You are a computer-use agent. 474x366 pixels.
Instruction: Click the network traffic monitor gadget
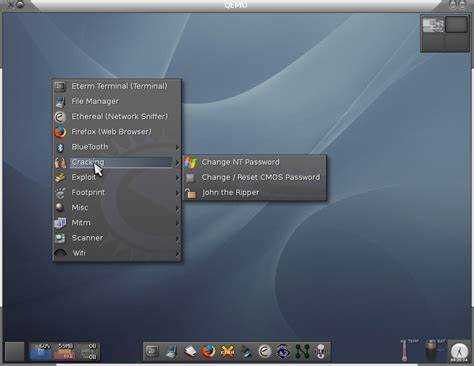coord(88,352)
